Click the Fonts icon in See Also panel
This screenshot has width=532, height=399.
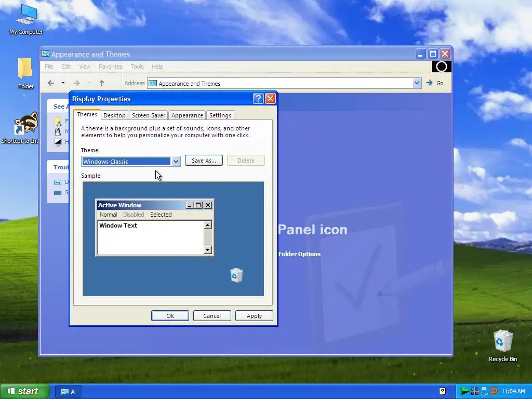58,122
